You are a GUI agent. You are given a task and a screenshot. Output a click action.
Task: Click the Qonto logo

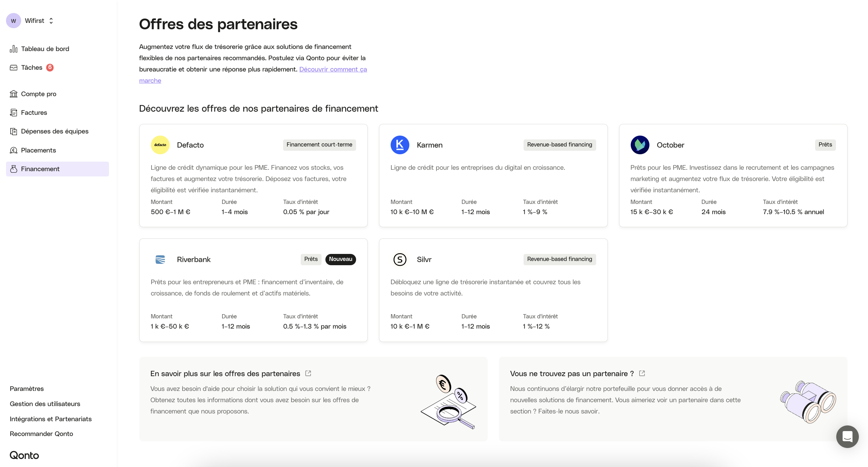click(24, 455)
